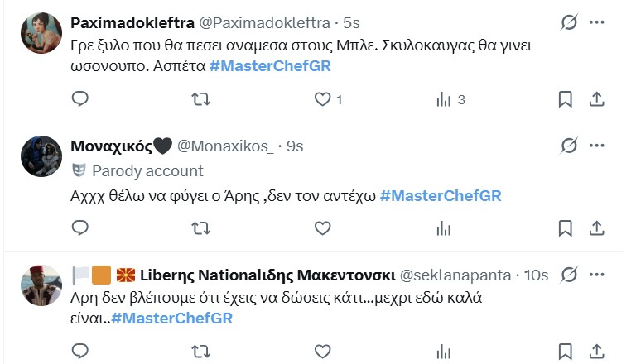The width and height of the screenshot is (636, 364).
Task: Open #MasterChefGR hashtag in Paximadokleftra's tweet
Action: tap(270, 66)
